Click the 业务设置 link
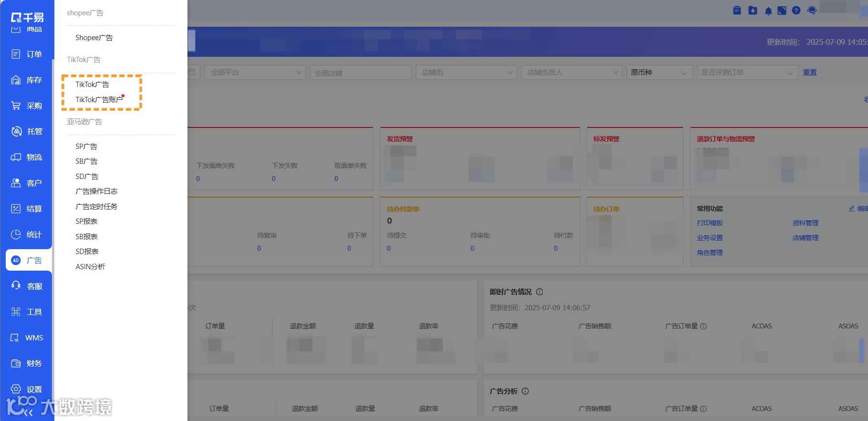 click(x=710, y=238)
